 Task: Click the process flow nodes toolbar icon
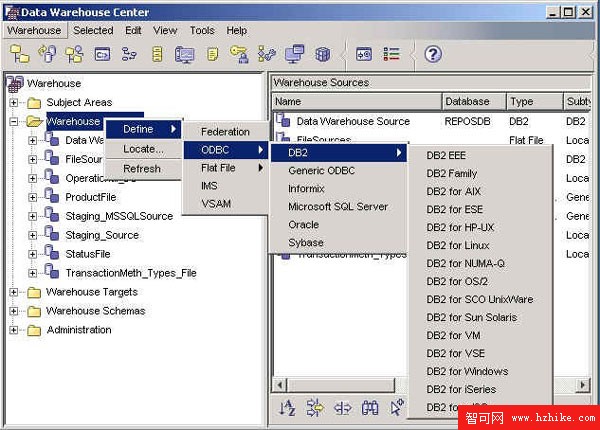[129, 54]
